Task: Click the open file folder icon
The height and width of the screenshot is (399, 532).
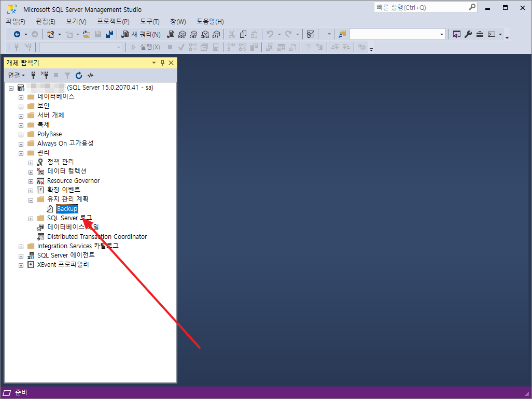Action: [87, 34]
